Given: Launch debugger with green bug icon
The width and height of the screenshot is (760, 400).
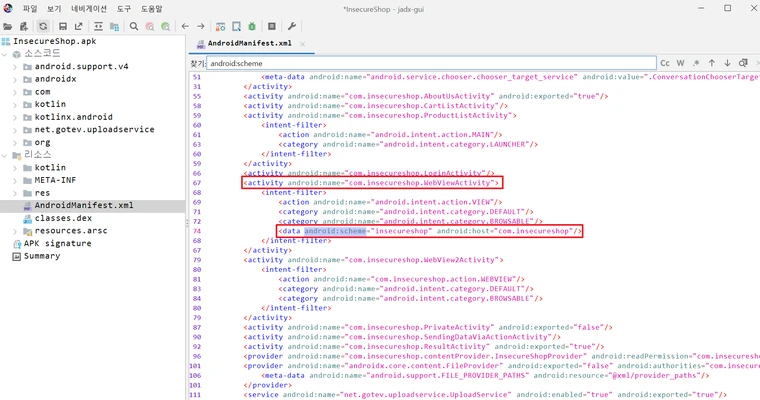Looking at the screenshot, I should tap(252, 27).
